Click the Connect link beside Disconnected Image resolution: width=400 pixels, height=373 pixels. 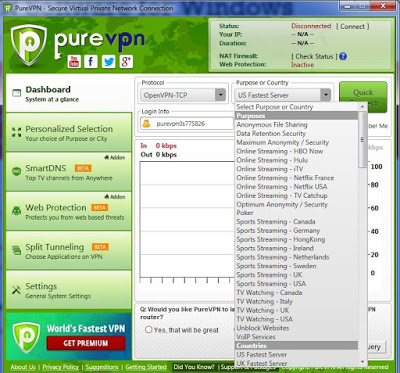coord(352,27)
